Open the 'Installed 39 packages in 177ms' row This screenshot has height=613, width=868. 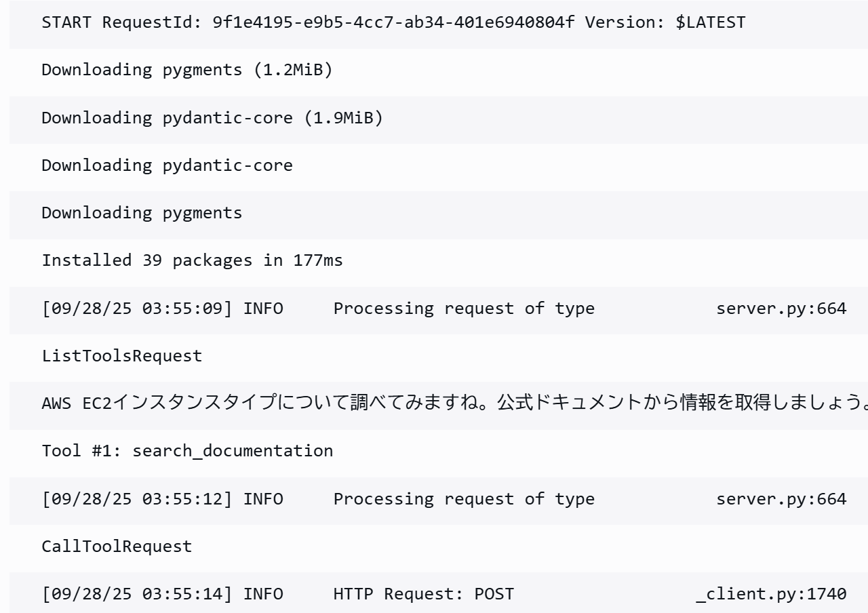[x=193, y=260]
